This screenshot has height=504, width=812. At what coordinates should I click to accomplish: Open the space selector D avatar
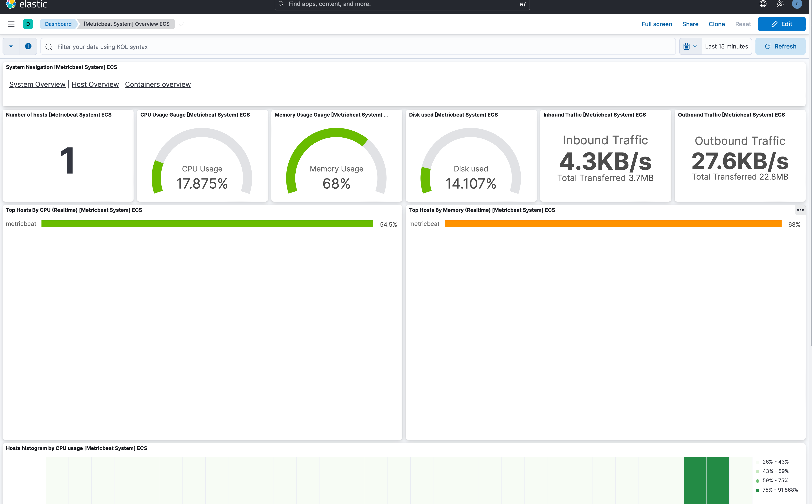[x=28, y=24]
